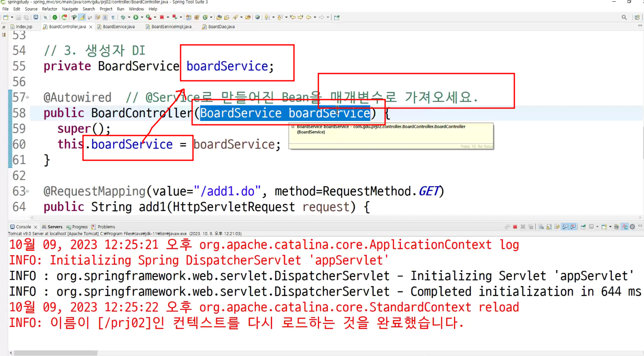This screenshot has width=644, height=356.
Task: Click the @Autowired annotation on line 57
Action: pos(77,97)
